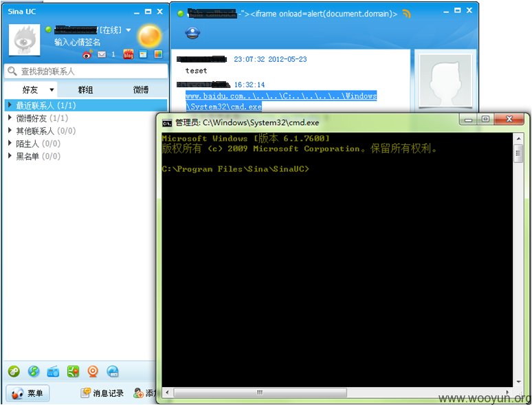Open the mail envelope icon showing 1 message
Screen dimensions: 532x405
click(102, 54)
